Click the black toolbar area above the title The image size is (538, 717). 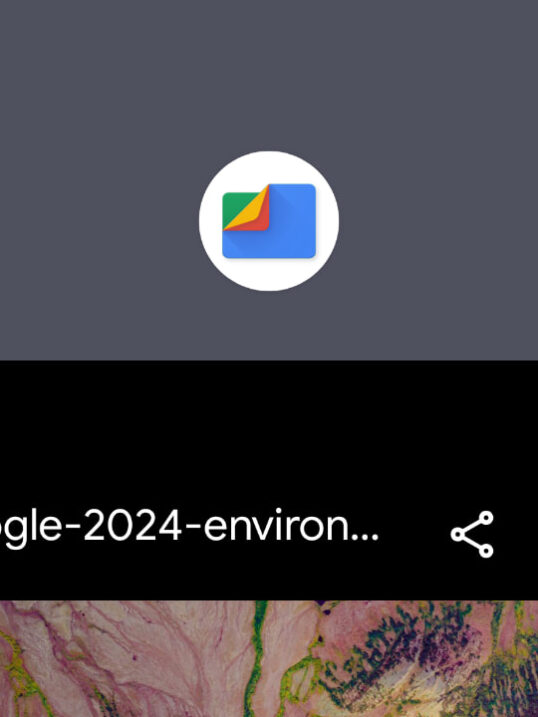point(269,425)
